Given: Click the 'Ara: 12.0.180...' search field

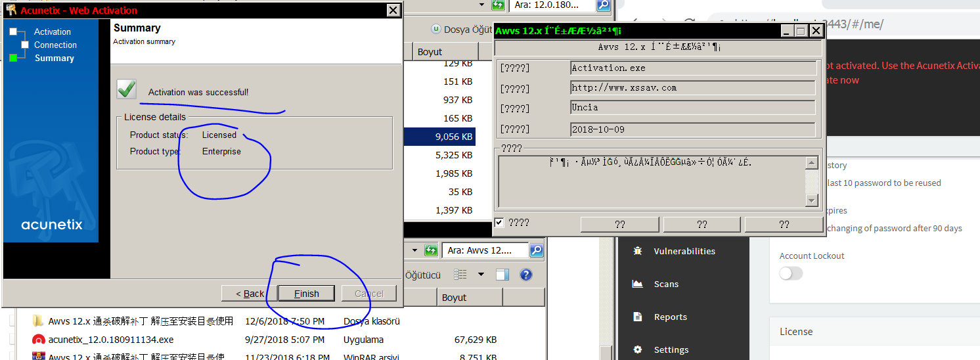Looking at the screenshot, I should click(552, 5).
